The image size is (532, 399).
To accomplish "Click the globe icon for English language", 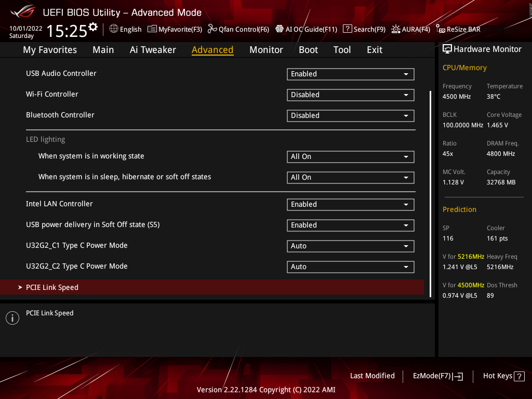I will click(x=114, y=29).
